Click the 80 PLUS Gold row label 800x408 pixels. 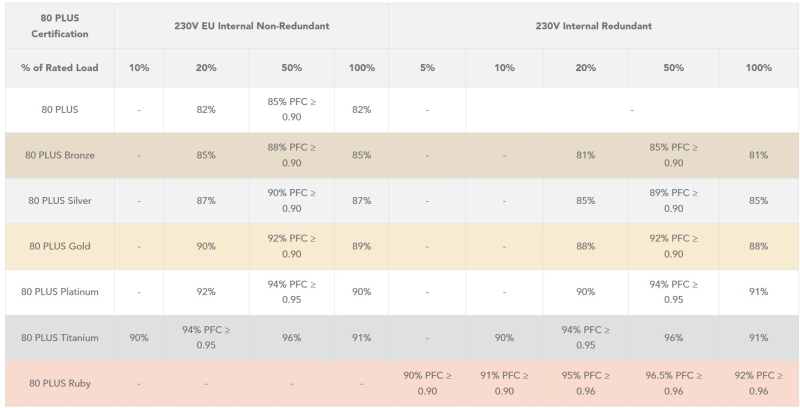(x=57, y=246)
